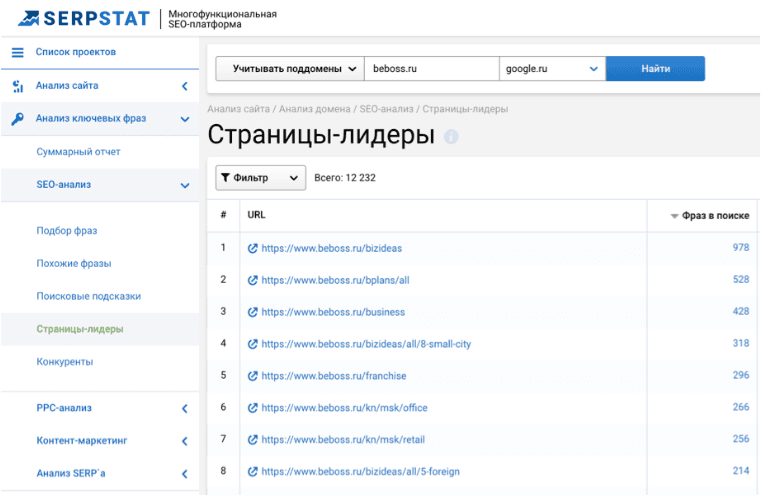
Task: Expand Анализ SERP`а chevron
Action: [185, 474]
